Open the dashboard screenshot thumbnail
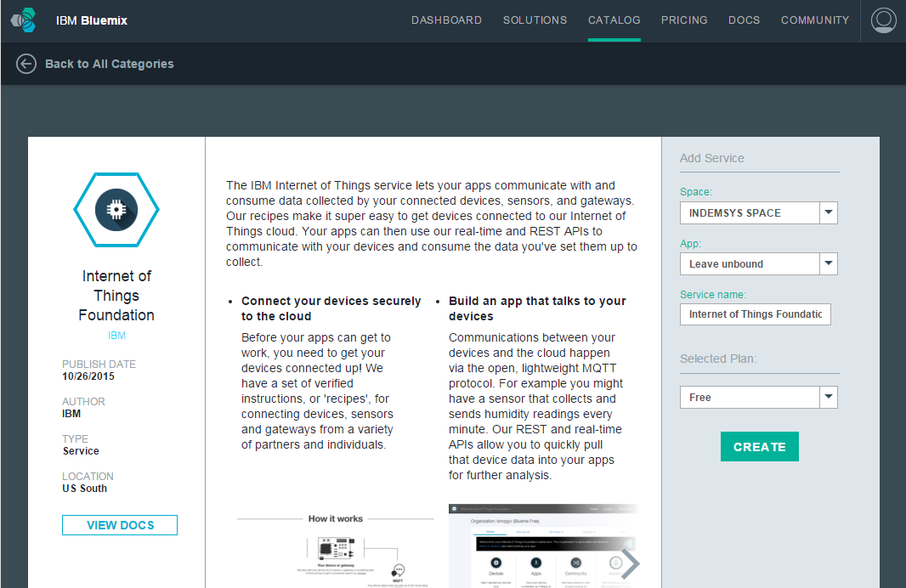This screenshot has width=906, height=588. (543, 546)
